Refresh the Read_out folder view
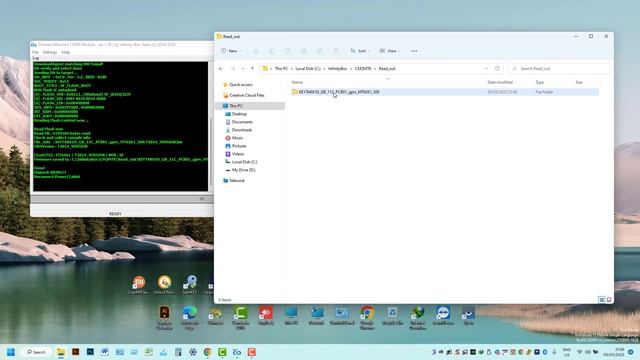 pos(497,69)
